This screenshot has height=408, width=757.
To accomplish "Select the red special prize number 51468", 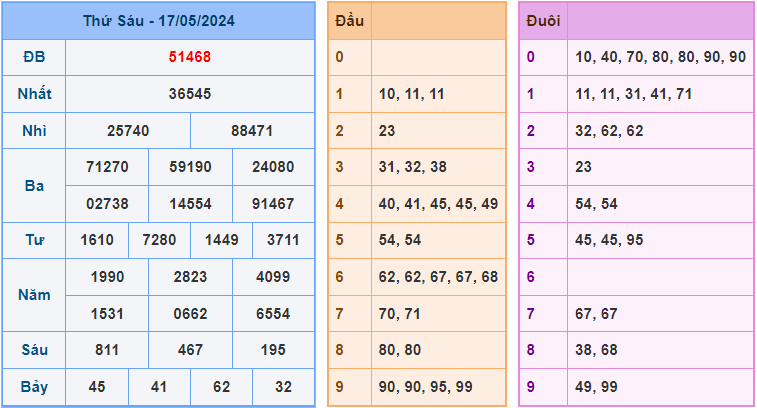I will point(189,57).
